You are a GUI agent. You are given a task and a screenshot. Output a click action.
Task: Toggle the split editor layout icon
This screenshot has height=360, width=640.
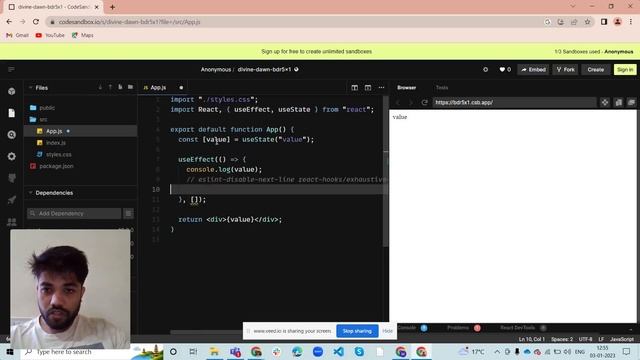354,87
